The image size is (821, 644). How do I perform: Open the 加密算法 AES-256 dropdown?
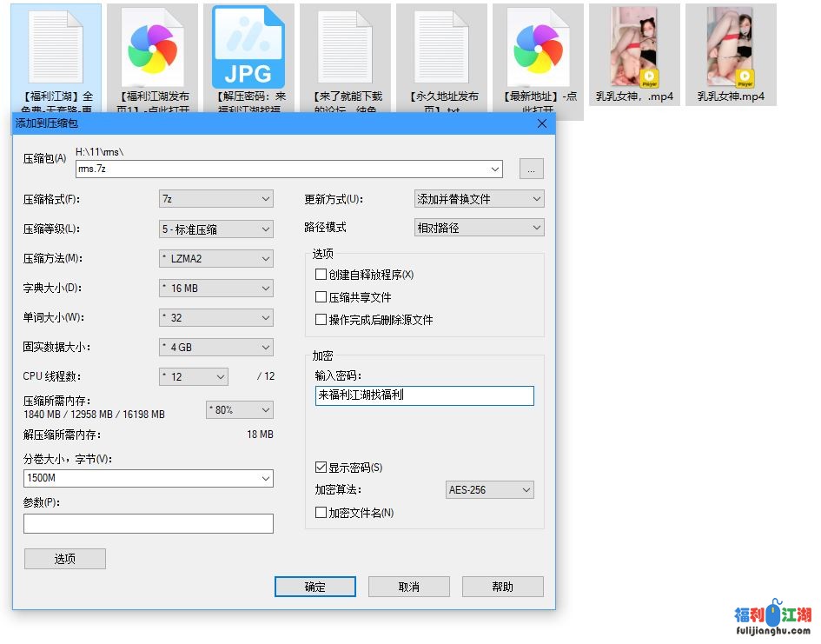(489, 490)
